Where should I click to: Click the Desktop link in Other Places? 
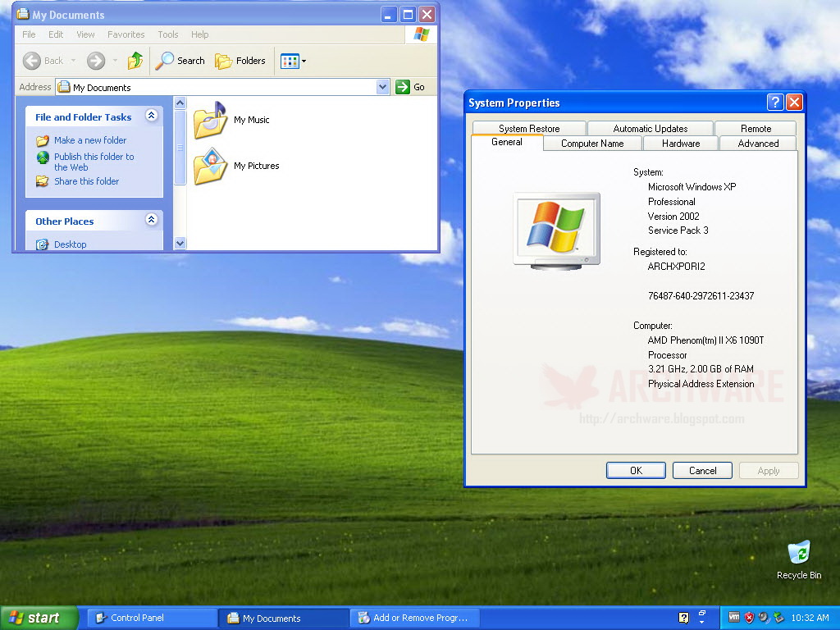pyautogui.click(x=71, y=244)
